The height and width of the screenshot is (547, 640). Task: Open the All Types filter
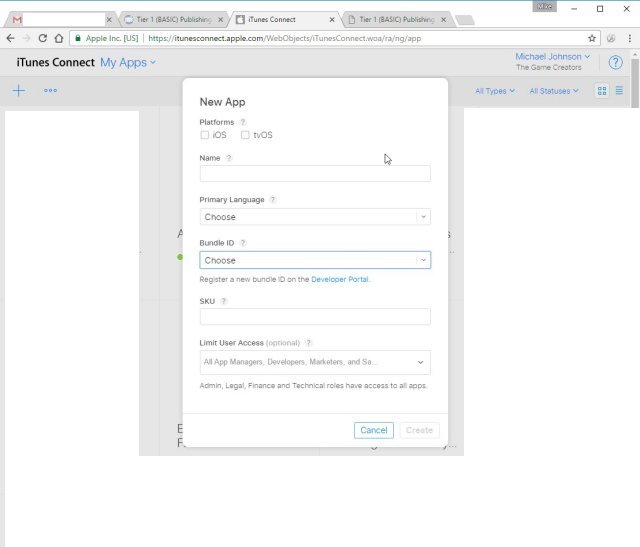495,91
